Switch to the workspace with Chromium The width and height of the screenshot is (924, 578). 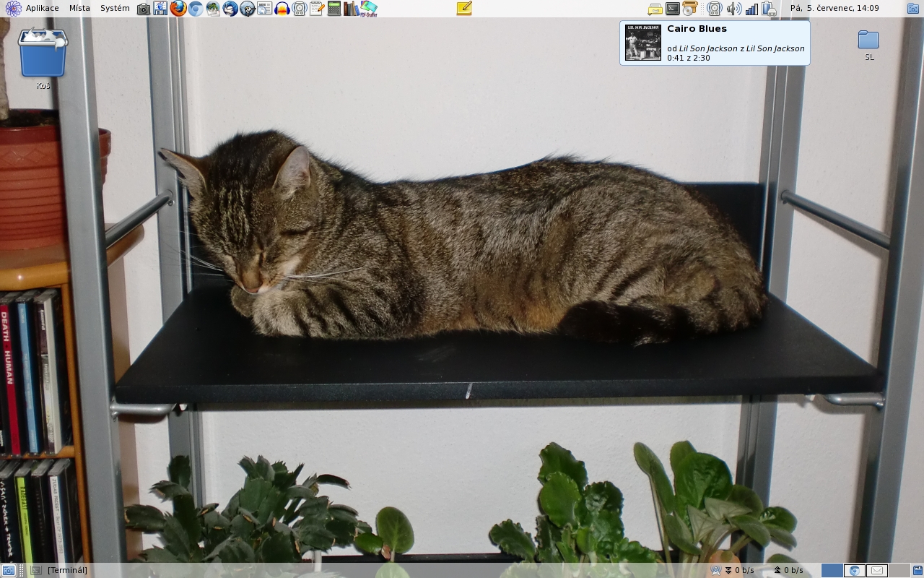point(855,570)
